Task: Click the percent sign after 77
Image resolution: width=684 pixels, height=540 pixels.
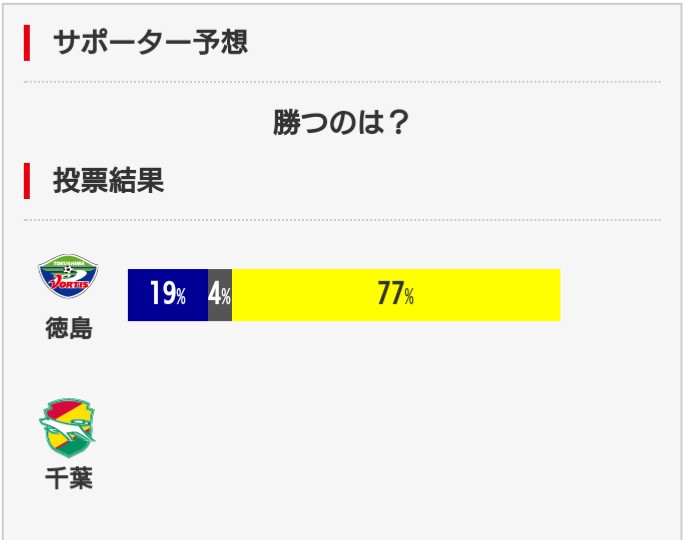Action: point(409,297)
